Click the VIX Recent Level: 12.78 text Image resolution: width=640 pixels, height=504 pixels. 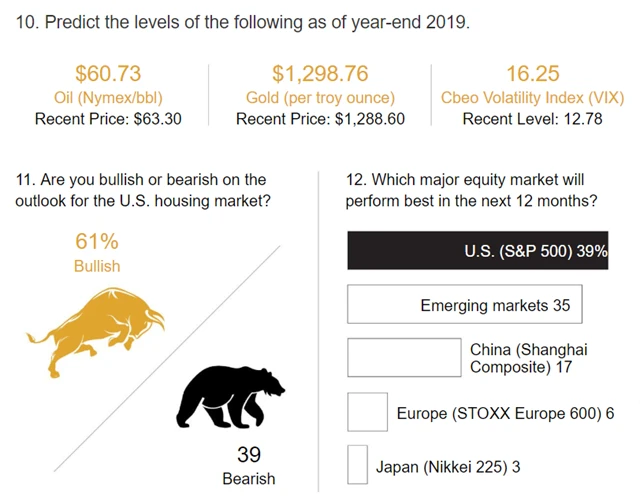[532, 119]
